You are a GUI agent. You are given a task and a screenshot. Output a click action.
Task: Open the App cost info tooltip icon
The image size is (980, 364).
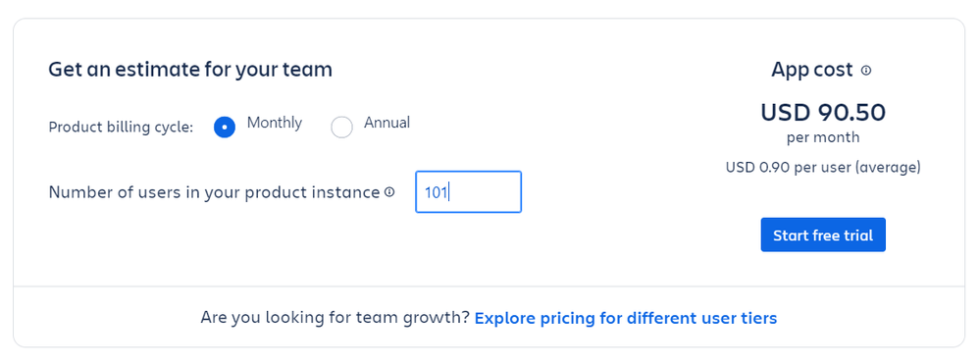[x=865, y=71]
